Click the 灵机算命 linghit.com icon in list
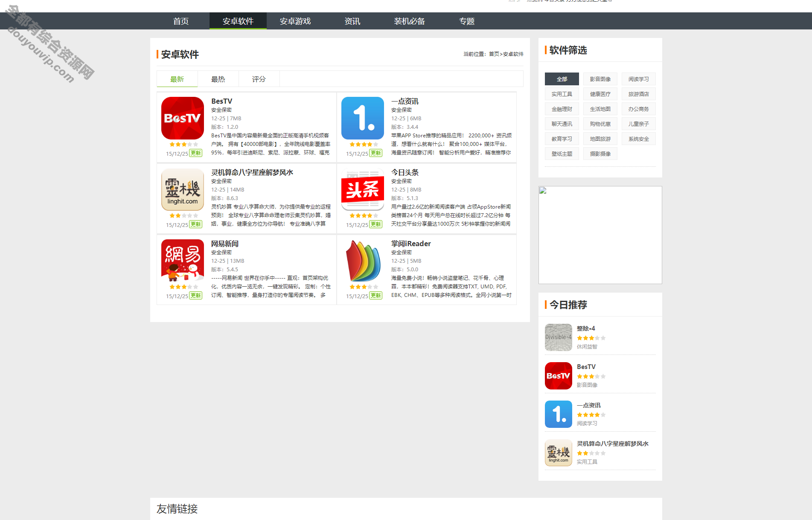Screen dimensions: 812x520 pyautogui.click(x=183, y=189)
